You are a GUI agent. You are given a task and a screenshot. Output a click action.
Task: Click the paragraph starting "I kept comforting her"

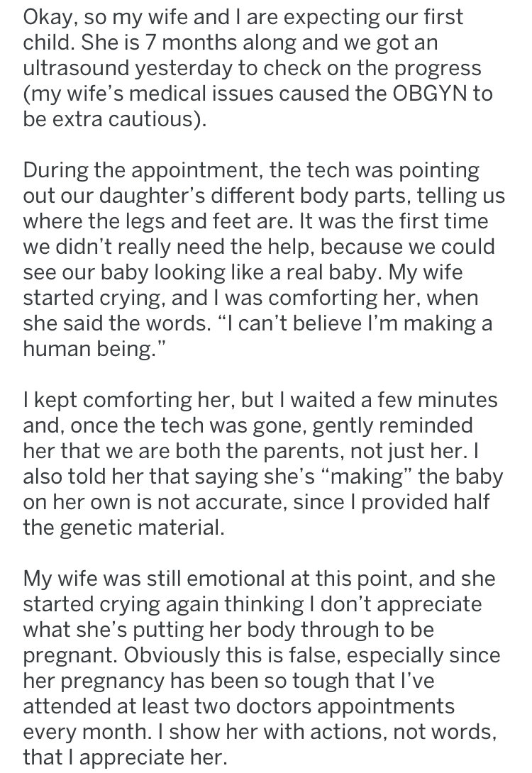click(x=262, y=464)
